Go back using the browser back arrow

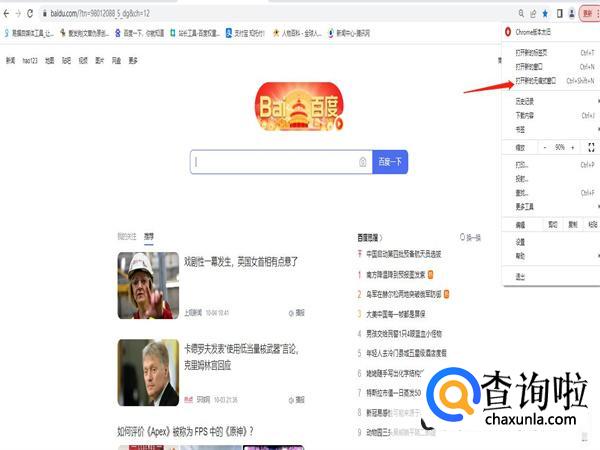pyautogui.click(x=7, y=14)
